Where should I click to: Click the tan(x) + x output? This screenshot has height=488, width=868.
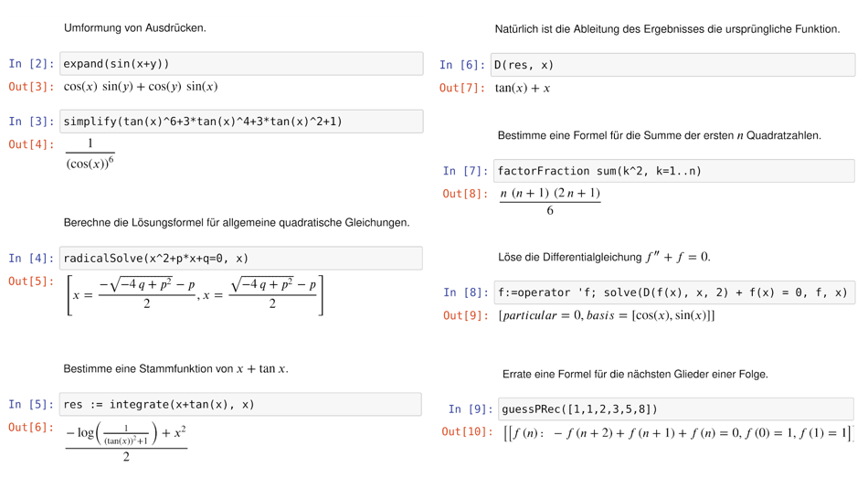coord(523,89)
